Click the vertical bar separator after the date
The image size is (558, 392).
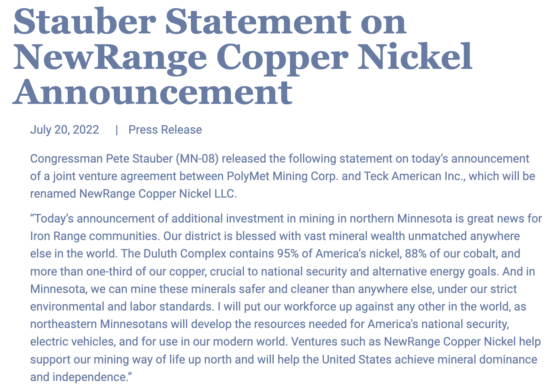click(x=117, y=130)
